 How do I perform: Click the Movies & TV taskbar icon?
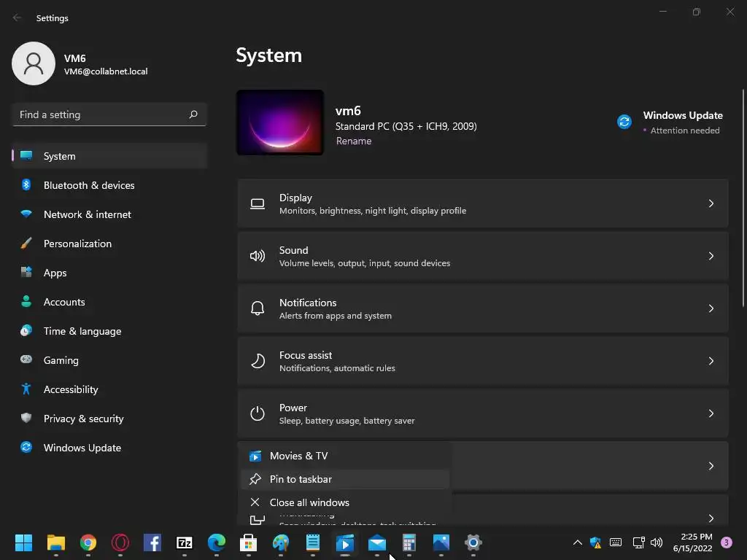click(x=345, y=542)
